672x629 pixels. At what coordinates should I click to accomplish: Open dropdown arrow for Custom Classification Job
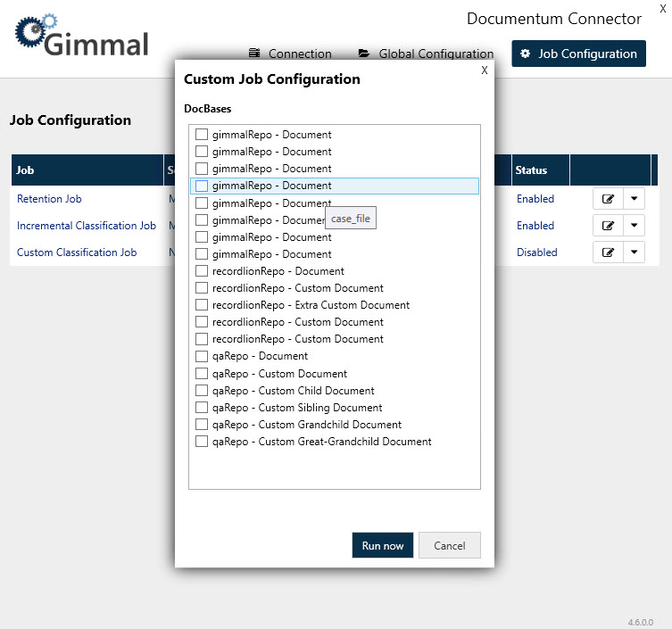pos(634,252)
